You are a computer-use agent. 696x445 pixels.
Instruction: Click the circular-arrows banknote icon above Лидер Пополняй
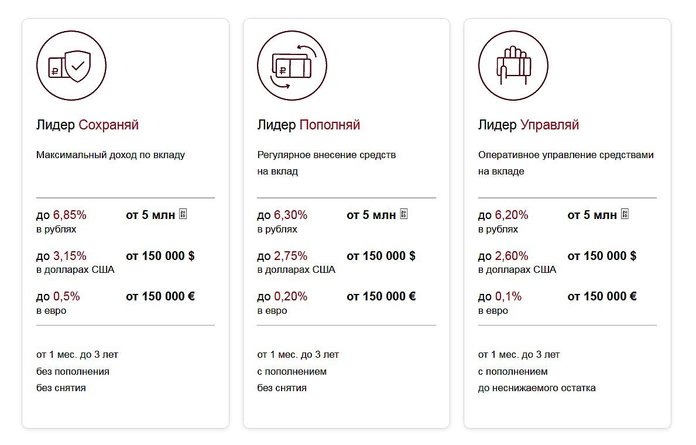pyautogui.click(x=292, y=66)
